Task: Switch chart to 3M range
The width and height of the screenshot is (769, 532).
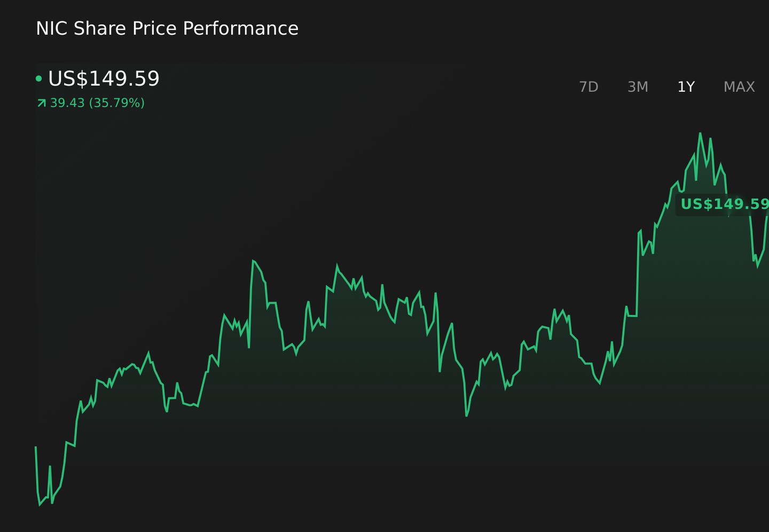Action: [x=638, y=87]
